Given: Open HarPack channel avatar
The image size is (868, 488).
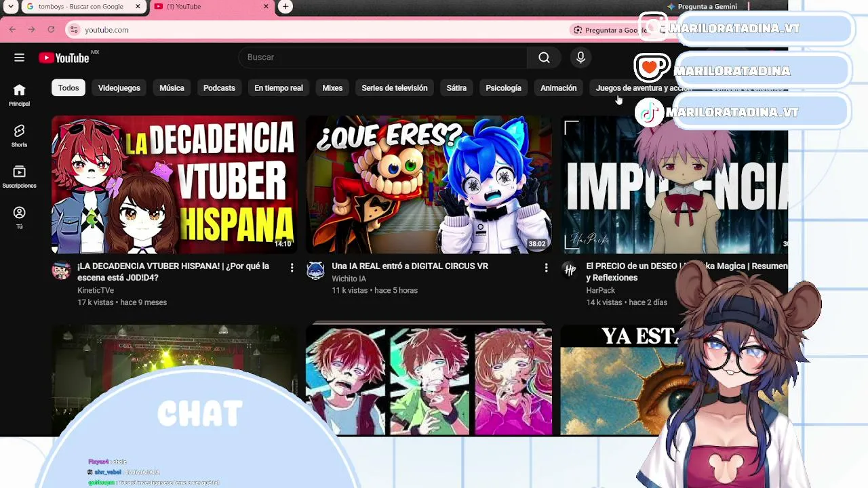Looking at the screenshot, I should click(x=570, y=271).
